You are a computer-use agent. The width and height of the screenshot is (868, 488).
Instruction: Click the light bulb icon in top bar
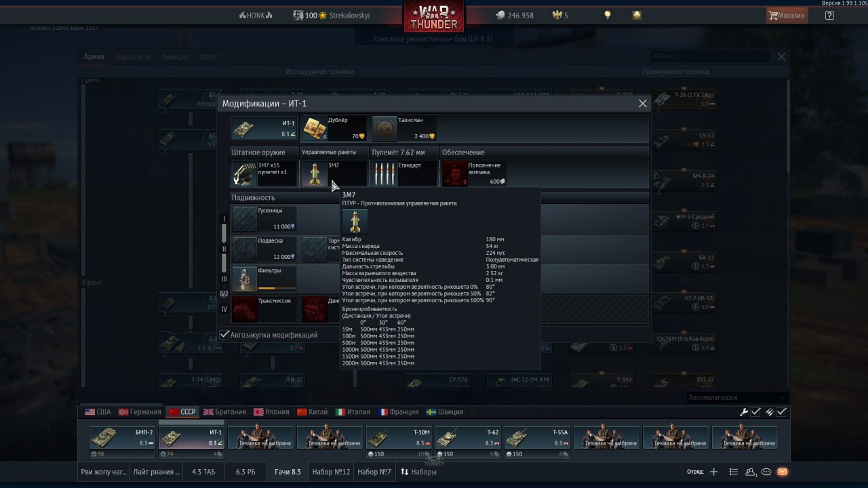coord(608,15)
